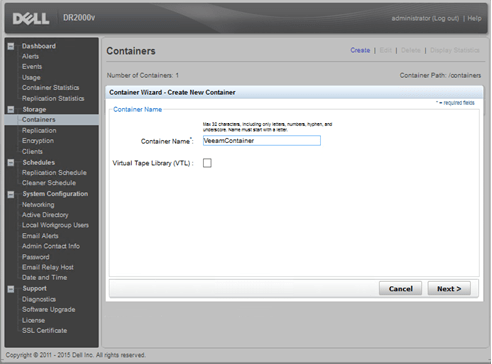Click the Number of Containers: 1 text
Screen dimensions: 492x364
143,75
